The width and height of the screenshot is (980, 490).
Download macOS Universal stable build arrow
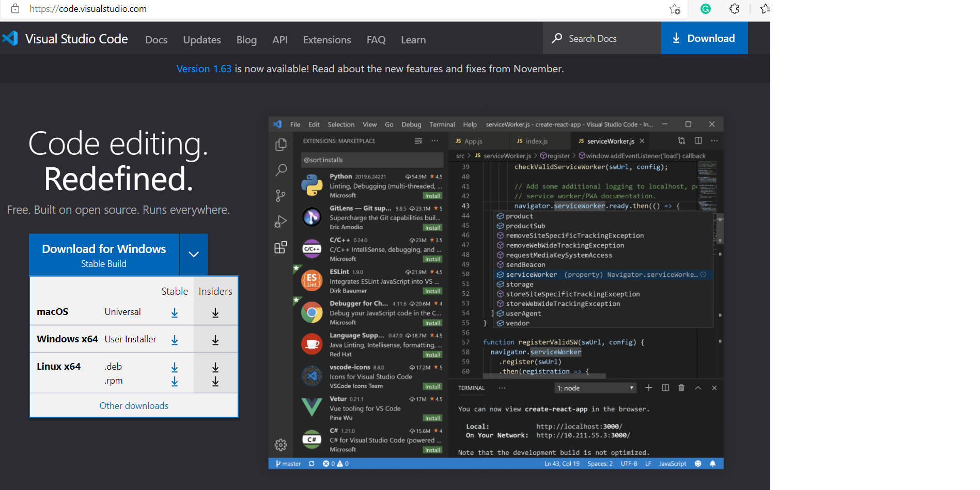tap(175, 313)
